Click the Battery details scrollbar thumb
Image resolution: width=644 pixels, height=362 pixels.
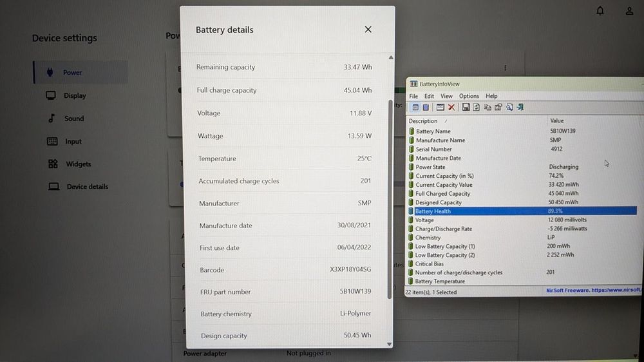(x=390, y=199)
